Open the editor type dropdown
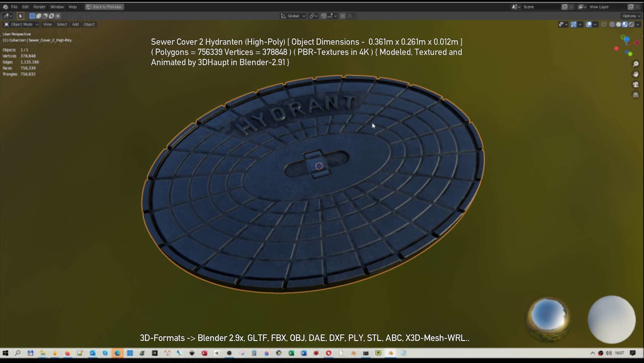 click(7, 16)
